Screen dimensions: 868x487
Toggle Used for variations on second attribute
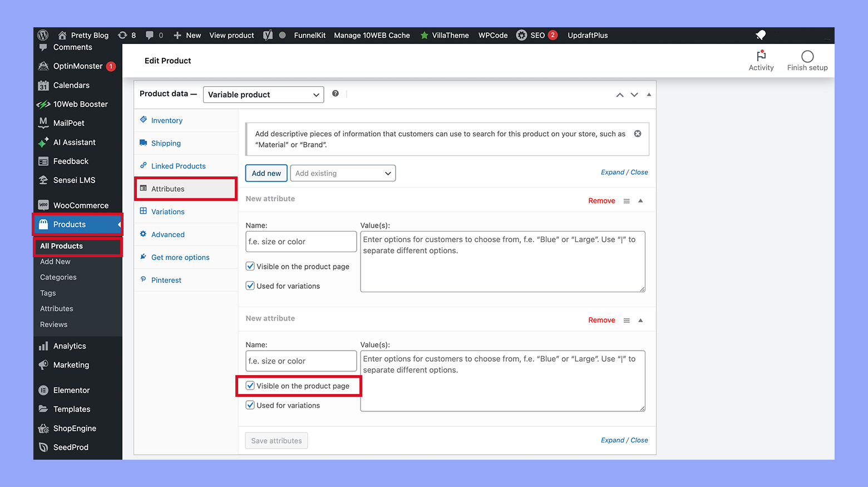point(250,405)
